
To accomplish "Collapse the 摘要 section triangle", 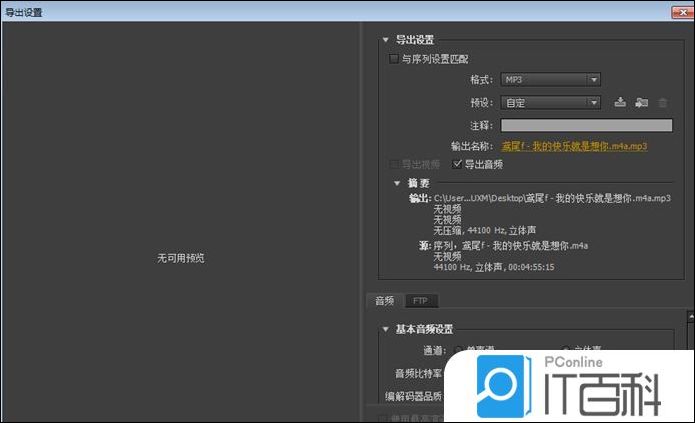I will point(397,183).
